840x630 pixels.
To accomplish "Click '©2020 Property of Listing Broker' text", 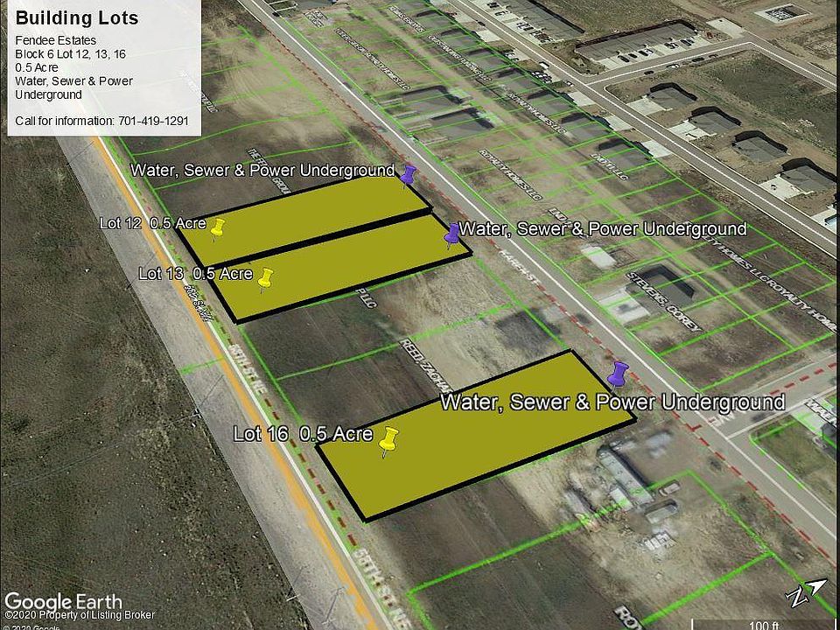I will (x=80, y=615).
